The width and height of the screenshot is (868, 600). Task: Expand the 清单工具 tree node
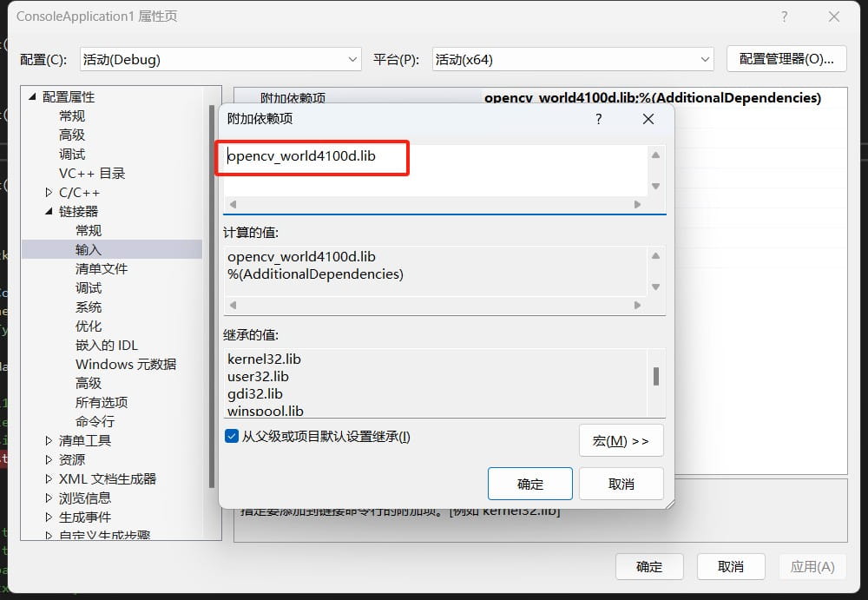pos(49,440)
